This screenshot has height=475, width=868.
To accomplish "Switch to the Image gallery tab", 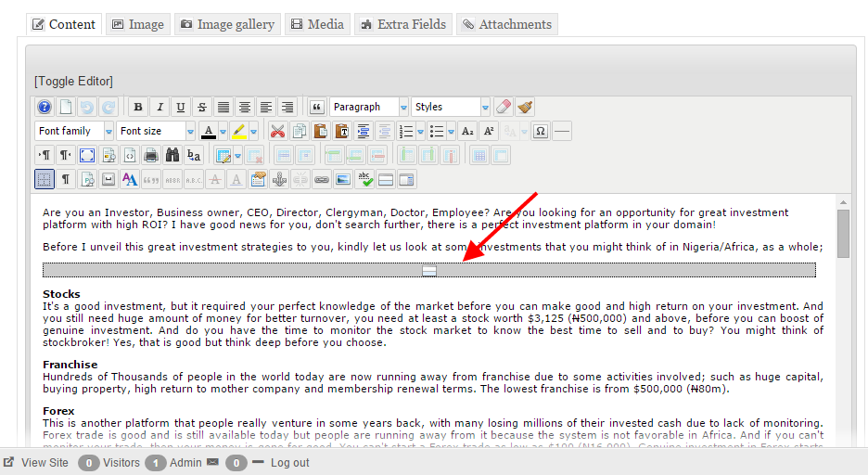I will click(226, 24).
